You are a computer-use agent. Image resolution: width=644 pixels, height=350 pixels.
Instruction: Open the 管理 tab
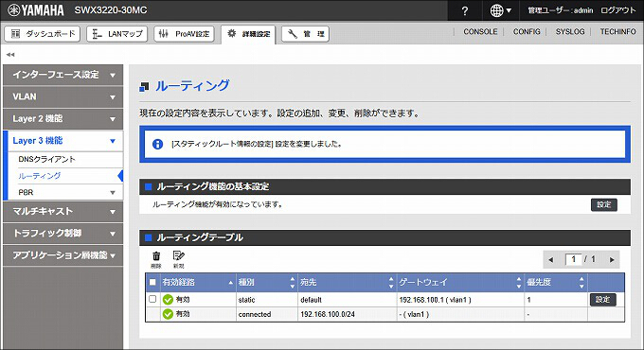pyautogui.click(x=305, y=34)
